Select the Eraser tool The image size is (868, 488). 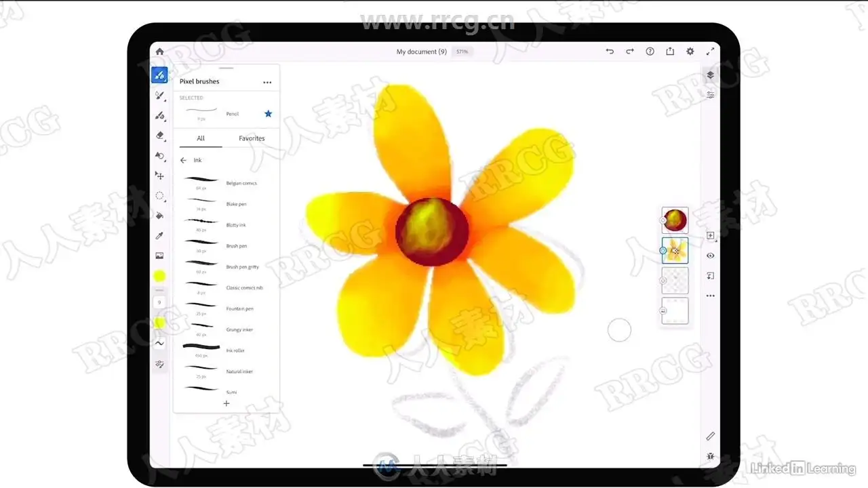pyautogui.click(x=159, y=136)
